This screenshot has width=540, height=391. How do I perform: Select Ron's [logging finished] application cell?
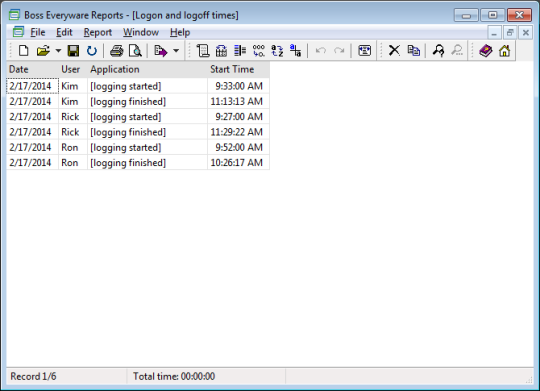147,162
